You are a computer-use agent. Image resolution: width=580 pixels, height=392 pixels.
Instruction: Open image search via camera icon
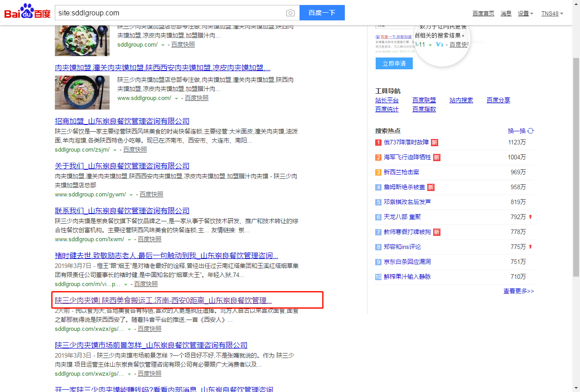pos(290,13)
